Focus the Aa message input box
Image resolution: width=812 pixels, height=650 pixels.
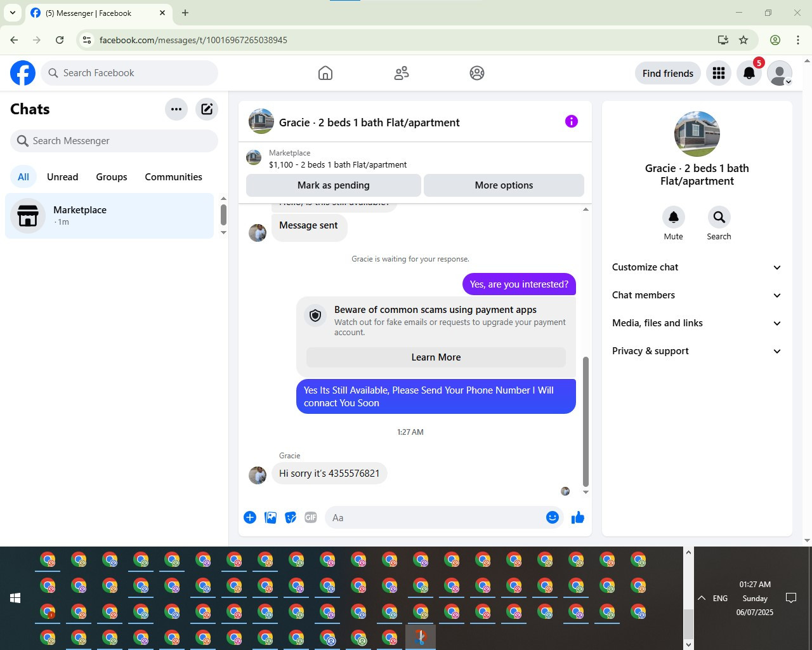(435, 517)
